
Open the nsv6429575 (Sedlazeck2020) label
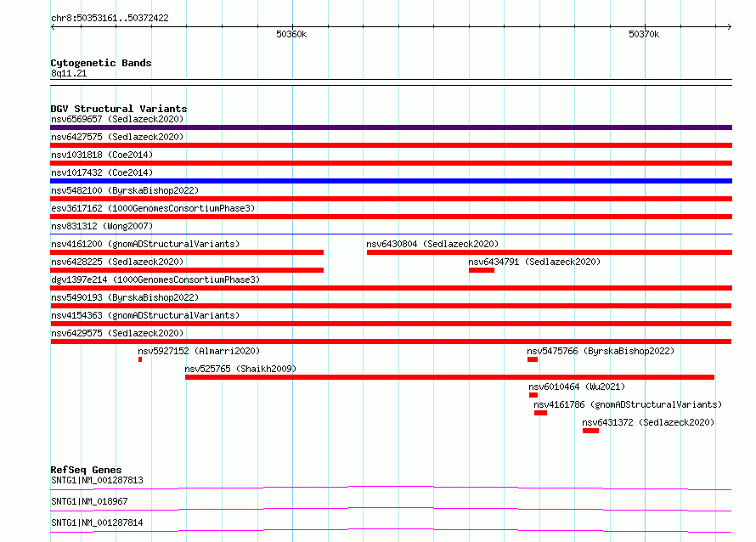[117, 333]
